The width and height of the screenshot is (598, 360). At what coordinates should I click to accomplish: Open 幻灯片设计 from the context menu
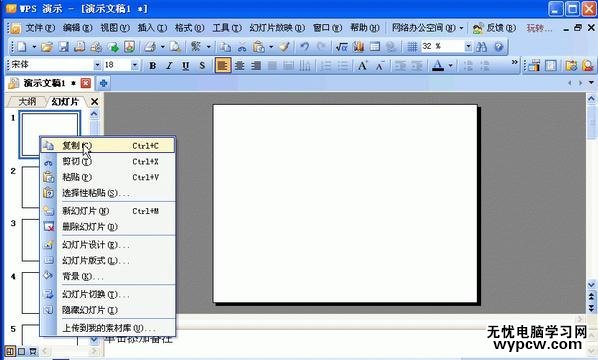tap(108, 245)
